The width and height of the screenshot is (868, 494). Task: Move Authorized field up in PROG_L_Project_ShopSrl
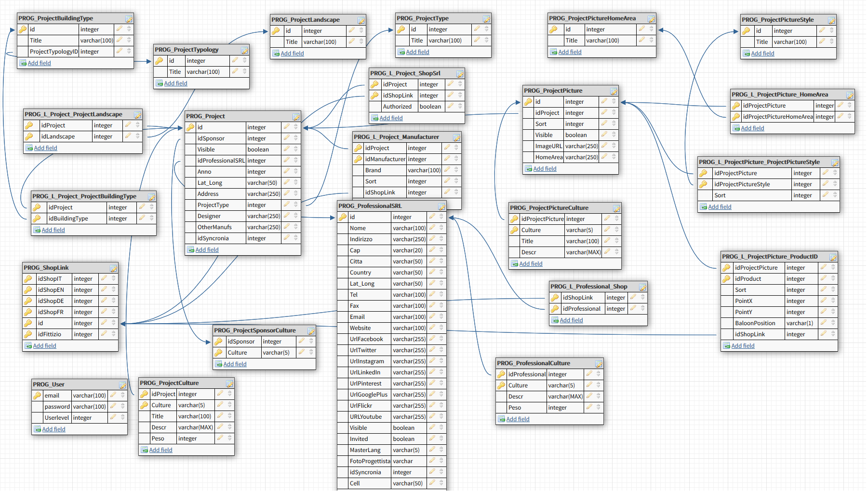coord(460,104)
